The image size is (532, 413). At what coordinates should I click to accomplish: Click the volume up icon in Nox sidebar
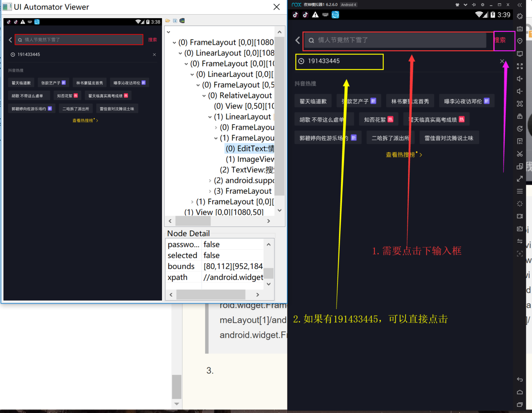point(520,79)
